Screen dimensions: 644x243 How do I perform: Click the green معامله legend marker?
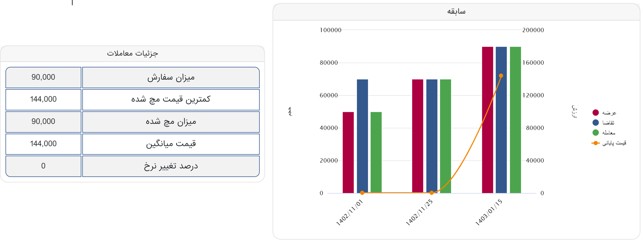click(596, 133)
